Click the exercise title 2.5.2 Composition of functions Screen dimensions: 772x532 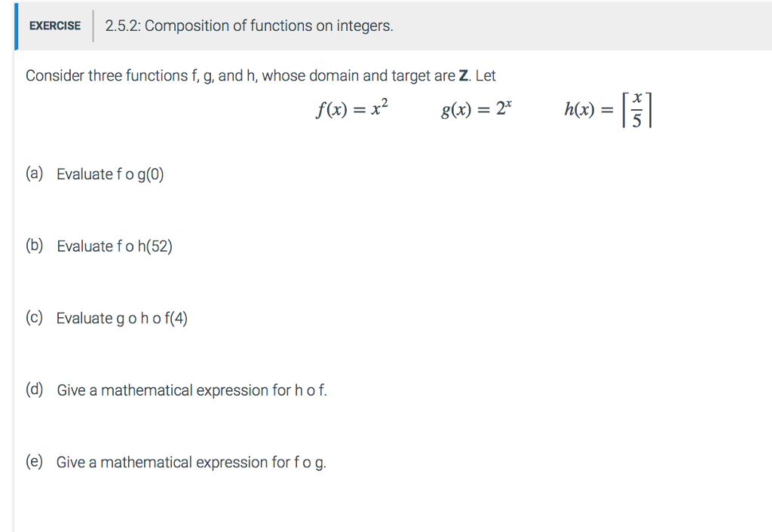click(x=249, y=26)
